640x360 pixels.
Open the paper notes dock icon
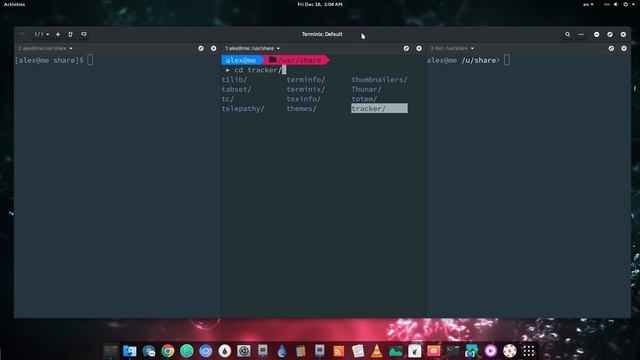click(x=358, y=351)
